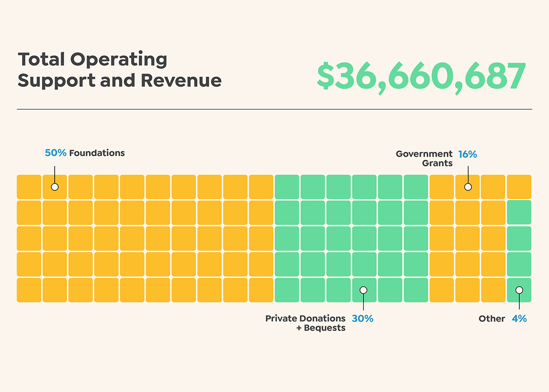Click the $36,660,687 total amount
The height and width of the screenshot is (392, 549).
coord(421,76)
